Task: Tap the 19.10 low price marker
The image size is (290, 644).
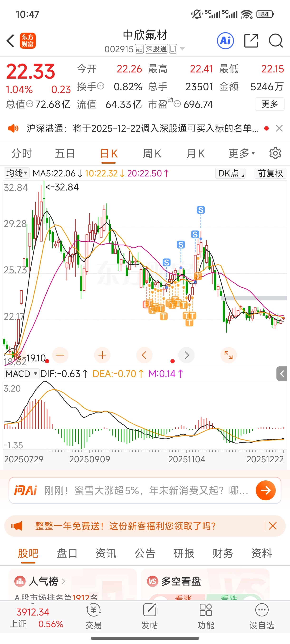Action: click(x=31, y=358)
